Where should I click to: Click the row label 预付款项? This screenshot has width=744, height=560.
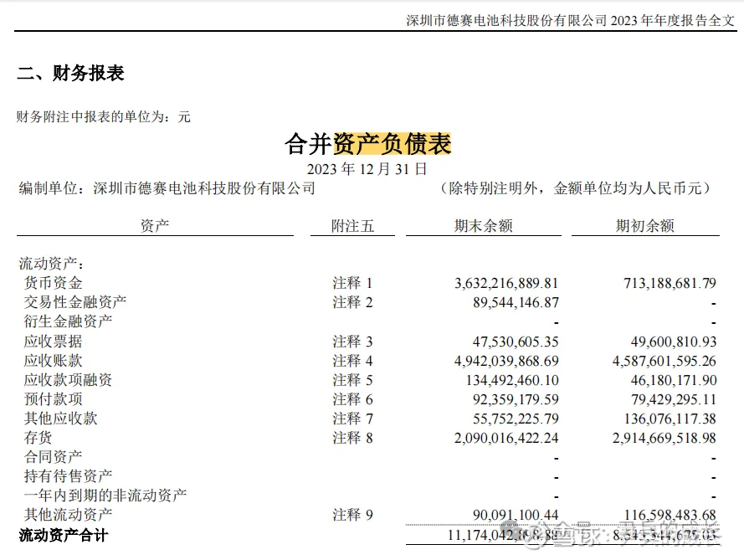[x=54, y=399]
